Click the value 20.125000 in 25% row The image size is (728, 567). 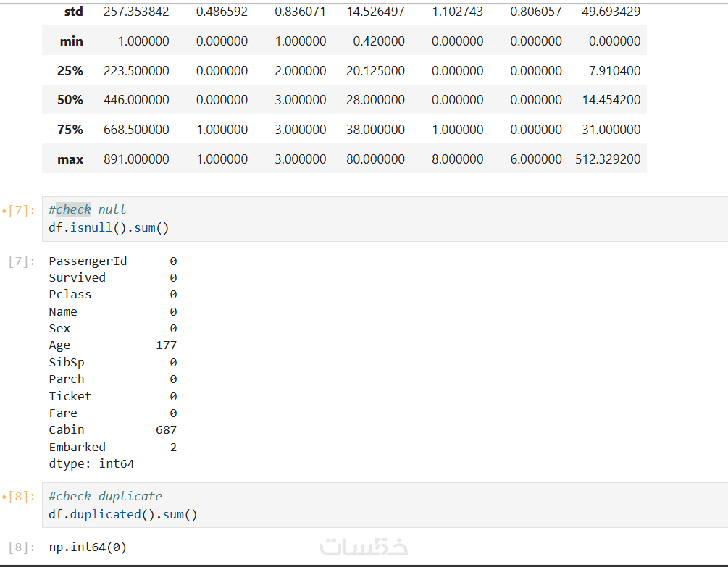[x=376, y=71]
